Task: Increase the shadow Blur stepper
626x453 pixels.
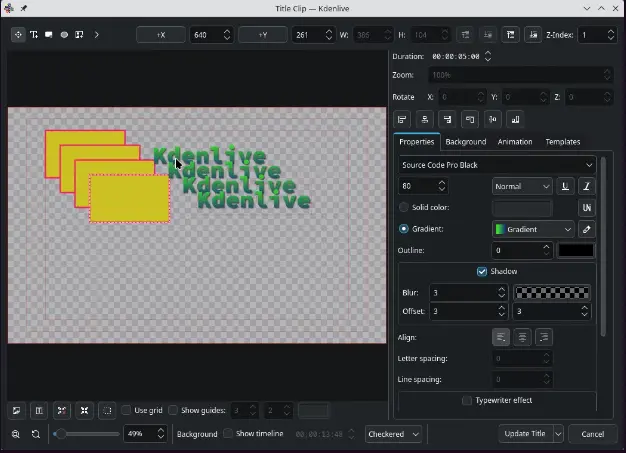Action: pyautogui.click(x=501, y=289)
